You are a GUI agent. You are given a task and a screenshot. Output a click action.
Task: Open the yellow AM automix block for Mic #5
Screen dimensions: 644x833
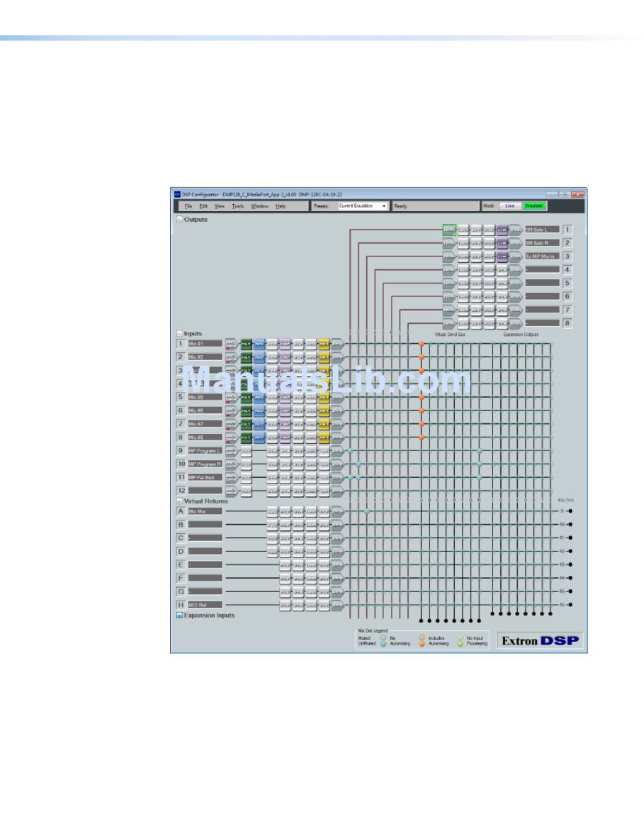coord(324,397)
